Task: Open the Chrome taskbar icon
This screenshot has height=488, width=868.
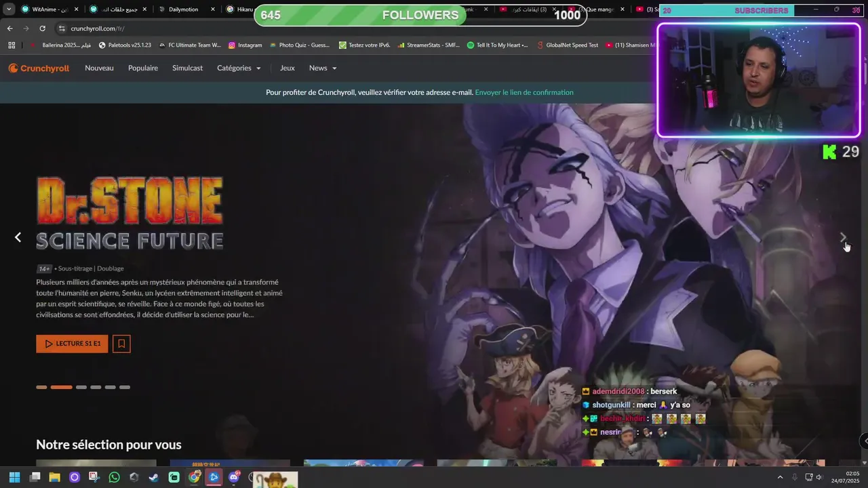Action: (x=194, y=477)
